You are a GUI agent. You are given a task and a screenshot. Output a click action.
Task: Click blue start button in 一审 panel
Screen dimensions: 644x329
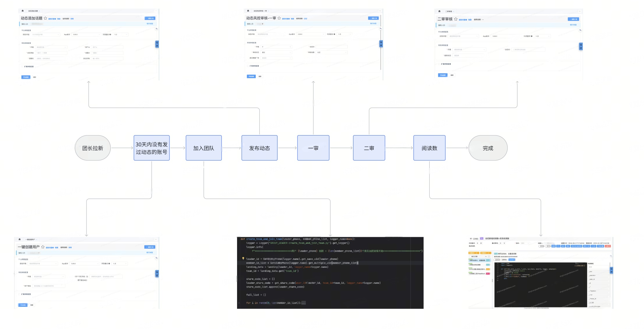251,76
